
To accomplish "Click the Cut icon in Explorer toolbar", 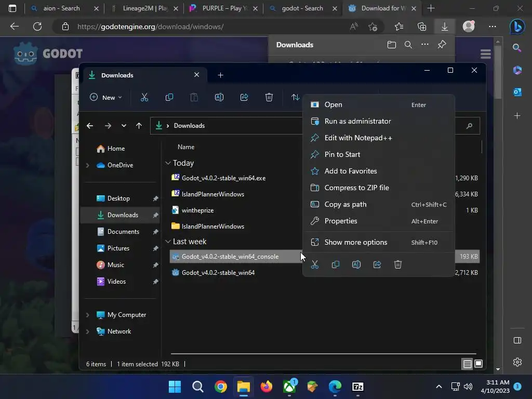I will coord(144,97).
